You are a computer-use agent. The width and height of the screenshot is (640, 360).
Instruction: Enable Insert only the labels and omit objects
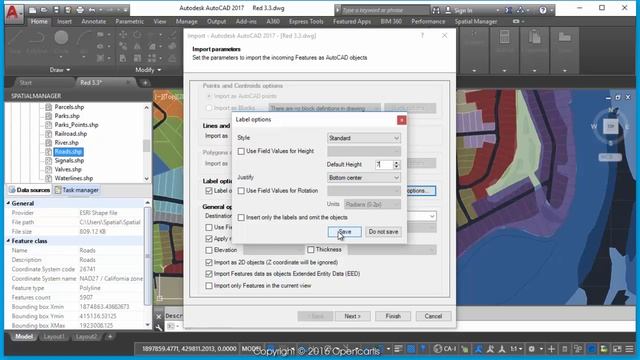tap(241, 218)
